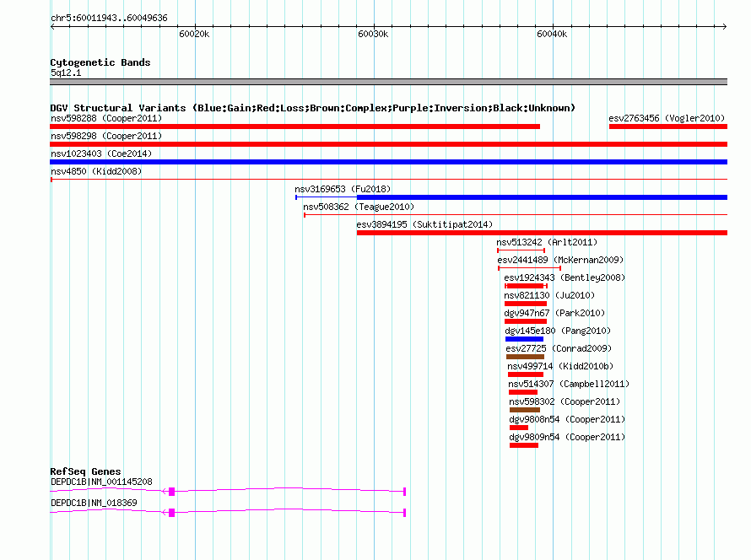Click the red esv2763456 loss bar

click(668, 127)
